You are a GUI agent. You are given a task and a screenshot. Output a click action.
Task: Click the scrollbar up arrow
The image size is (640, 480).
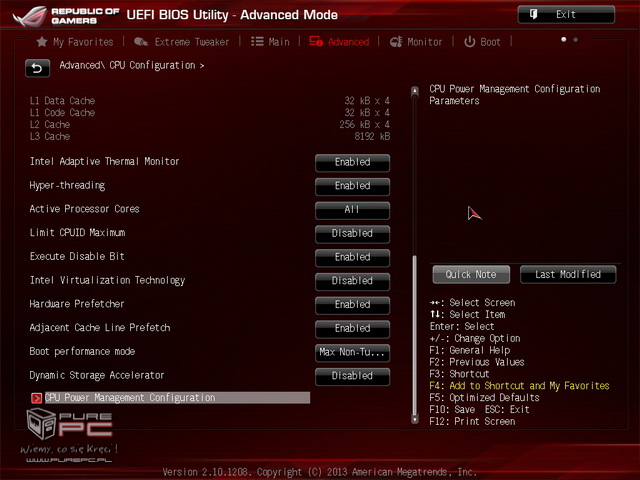[x=415, y=91]
